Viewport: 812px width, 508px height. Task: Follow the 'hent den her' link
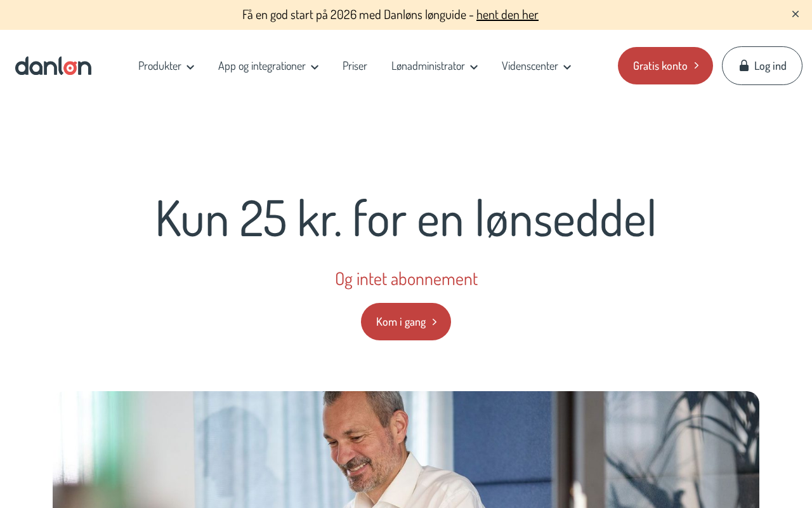(507, 15)
